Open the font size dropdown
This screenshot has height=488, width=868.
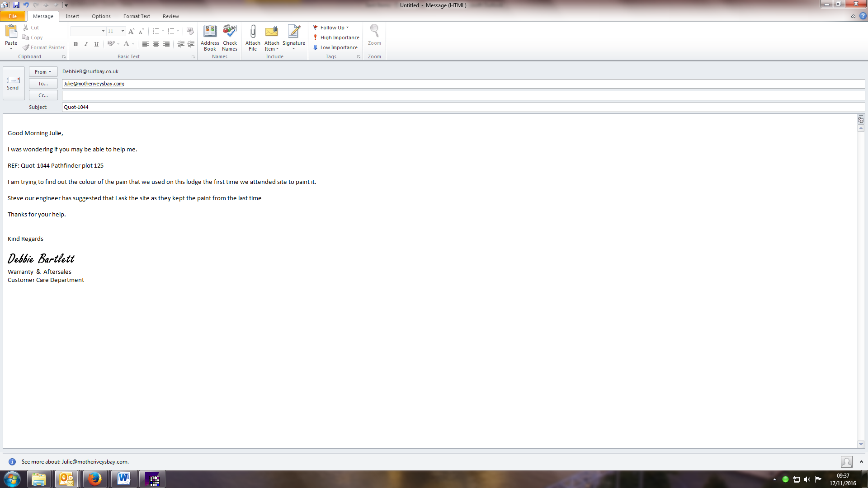pos(123,31)
